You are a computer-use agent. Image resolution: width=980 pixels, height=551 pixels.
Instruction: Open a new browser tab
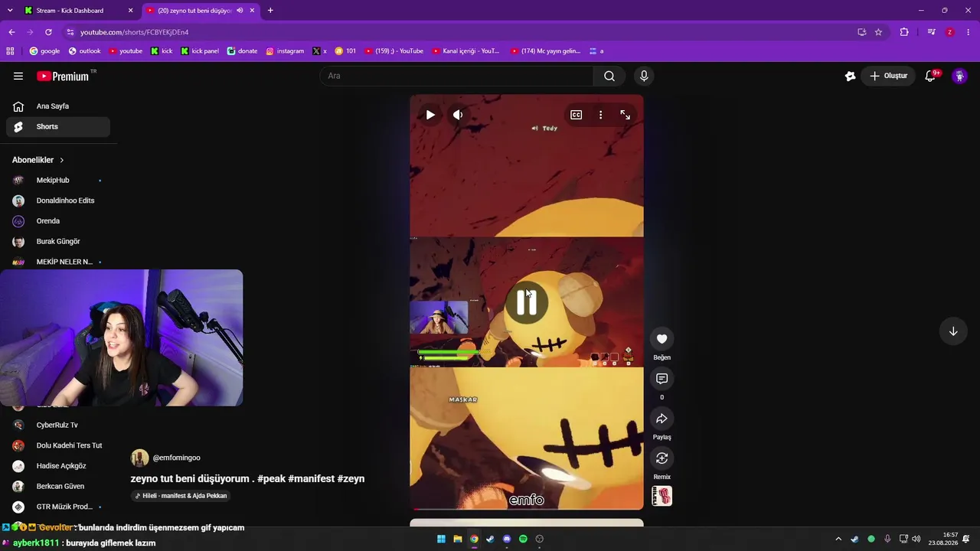(x=270, y=11)
